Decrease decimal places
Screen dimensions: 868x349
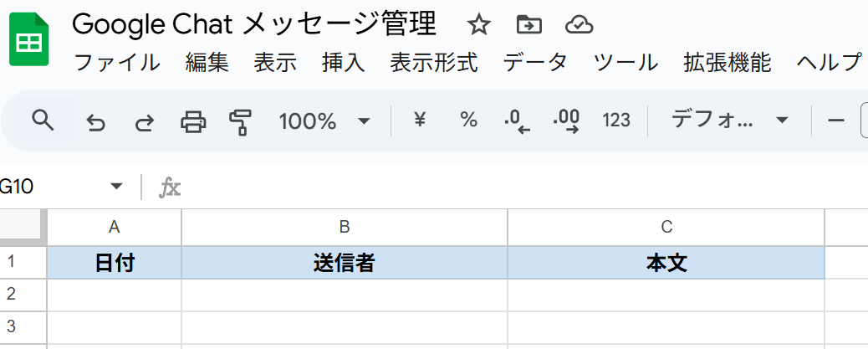coord(518,121)
